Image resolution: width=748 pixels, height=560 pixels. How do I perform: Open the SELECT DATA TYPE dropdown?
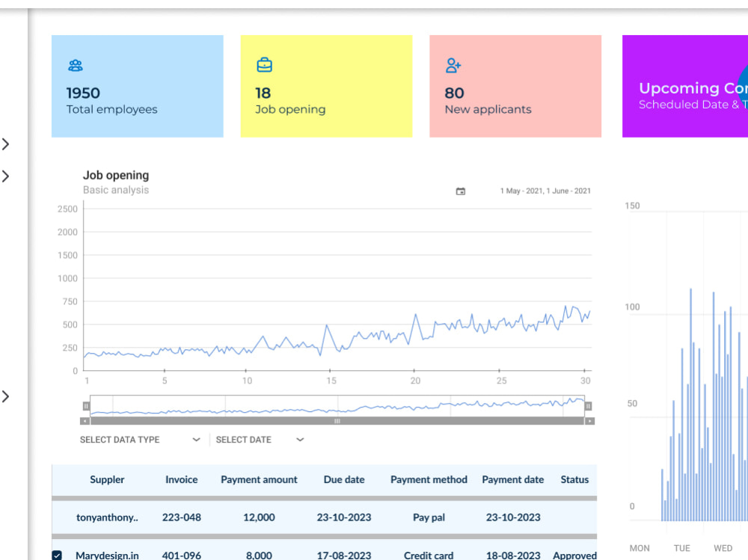[141, 440]
